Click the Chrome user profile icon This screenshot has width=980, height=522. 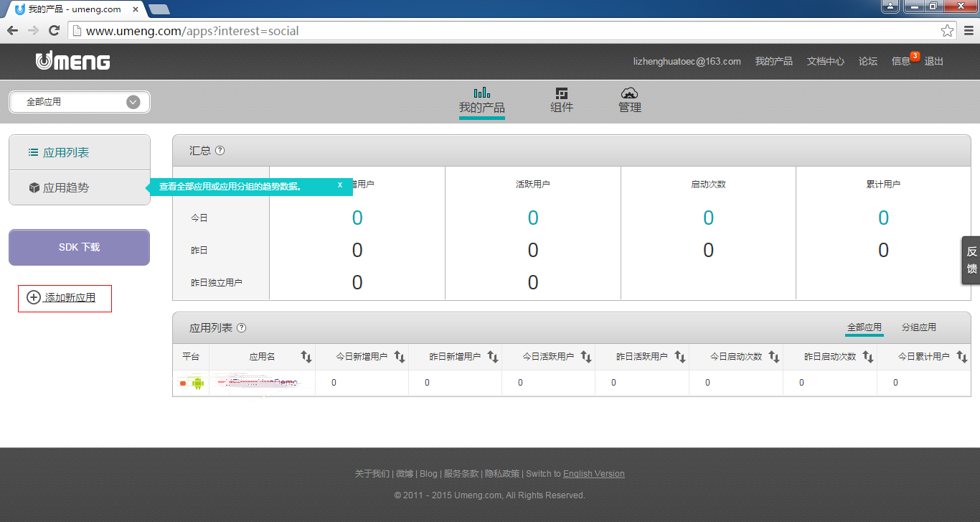(890, 6)
